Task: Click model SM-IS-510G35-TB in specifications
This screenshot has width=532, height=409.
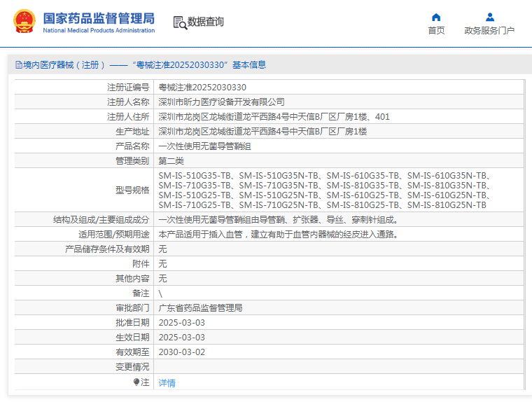Action: click(x=195, y=176)
